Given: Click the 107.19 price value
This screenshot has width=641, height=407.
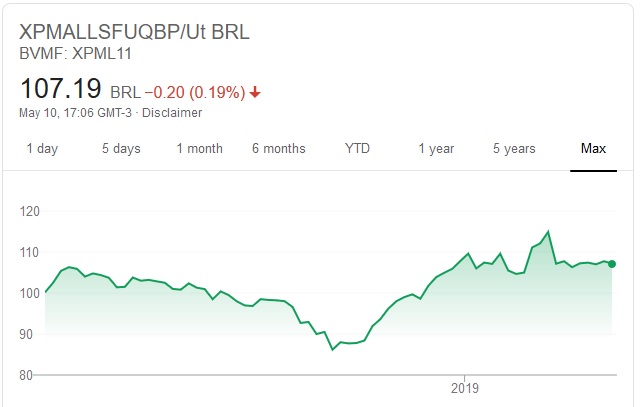Looking at the screenshot, I should click(x=61, y=90).
